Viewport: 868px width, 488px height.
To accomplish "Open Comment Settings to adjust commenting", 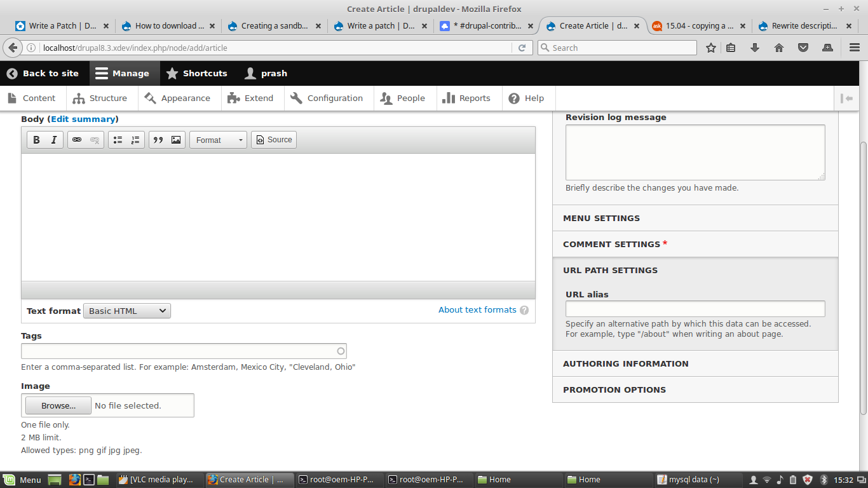I will point(611,244).
